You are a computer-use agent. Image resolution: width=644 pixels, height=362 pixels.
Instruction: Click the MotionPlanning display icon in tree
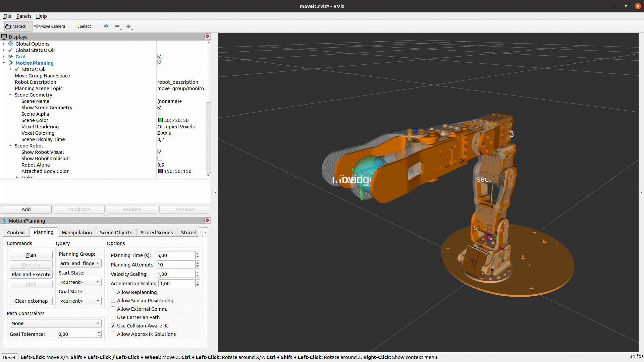(x=11, y=63)
